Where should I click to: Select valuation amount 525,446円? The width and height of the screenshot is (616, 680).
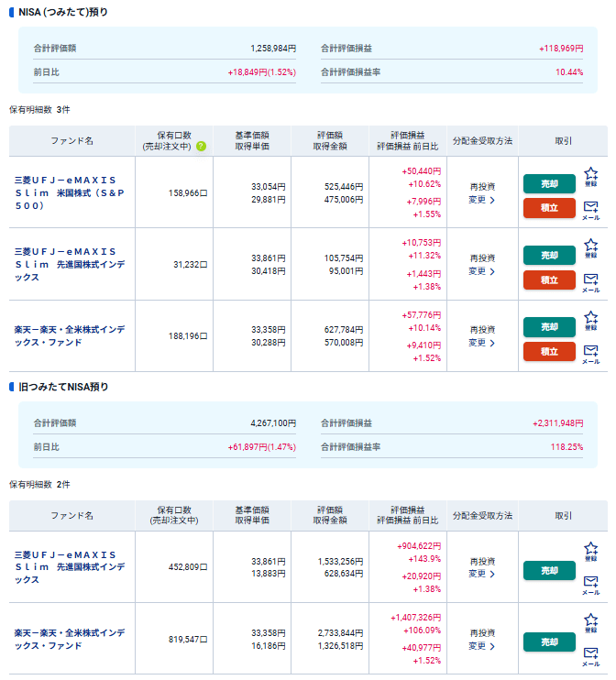tap(344, 187)
